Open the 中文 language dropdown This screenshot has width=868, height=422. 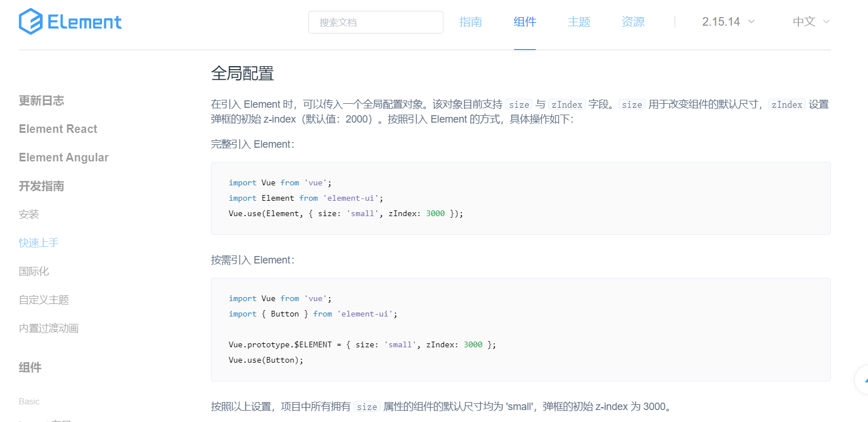[811, 22]
